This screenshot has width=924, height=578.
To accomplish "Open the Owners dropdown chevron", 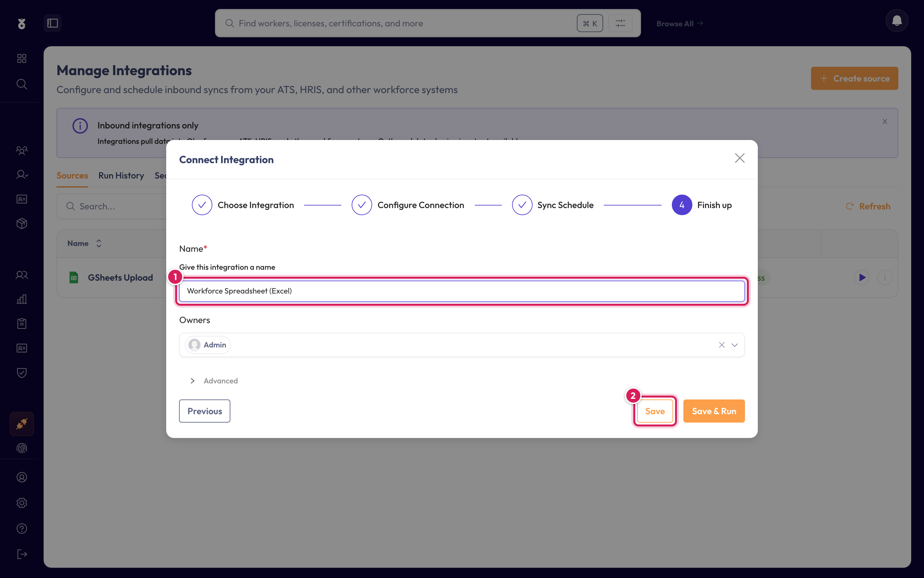I will coord(735,345).
